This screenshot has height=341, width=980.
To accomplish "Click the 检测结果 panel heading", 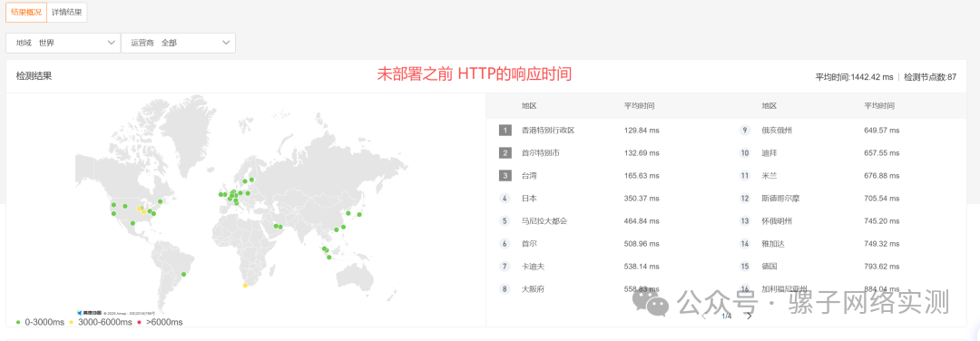I will tap(34, 76).
